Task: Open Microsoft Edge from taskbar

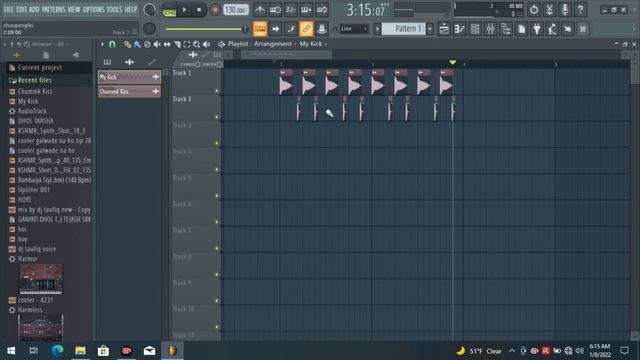Action: tap(57, 350)
